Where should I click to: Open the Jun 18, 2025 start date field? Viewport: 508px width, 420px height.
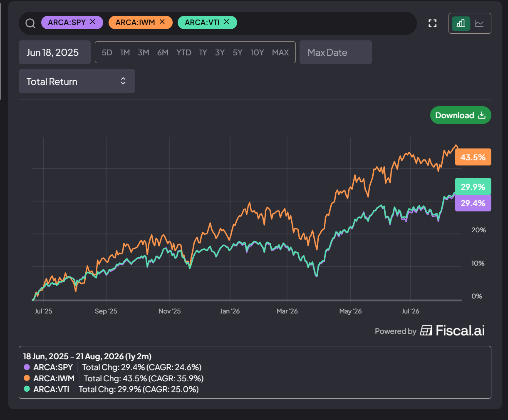tap(55, 52)
